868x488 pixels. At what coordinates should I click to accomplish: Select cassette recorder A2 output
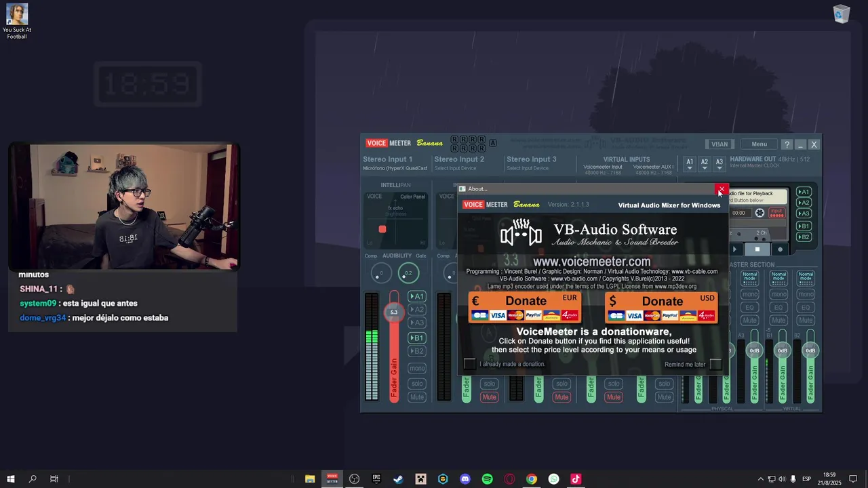(x=804, y=203)
